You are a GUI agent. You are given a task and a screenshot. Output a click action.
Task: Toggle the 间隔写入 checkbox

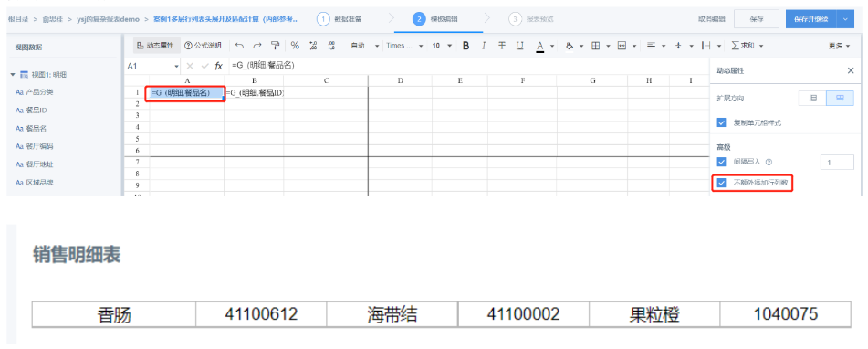[721, 162]
